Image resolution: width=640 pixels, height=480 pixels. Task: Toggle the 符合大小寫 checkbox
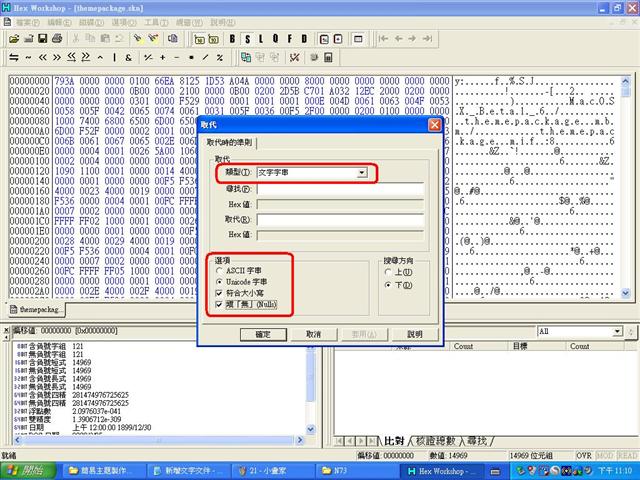(x=240, y=293)
